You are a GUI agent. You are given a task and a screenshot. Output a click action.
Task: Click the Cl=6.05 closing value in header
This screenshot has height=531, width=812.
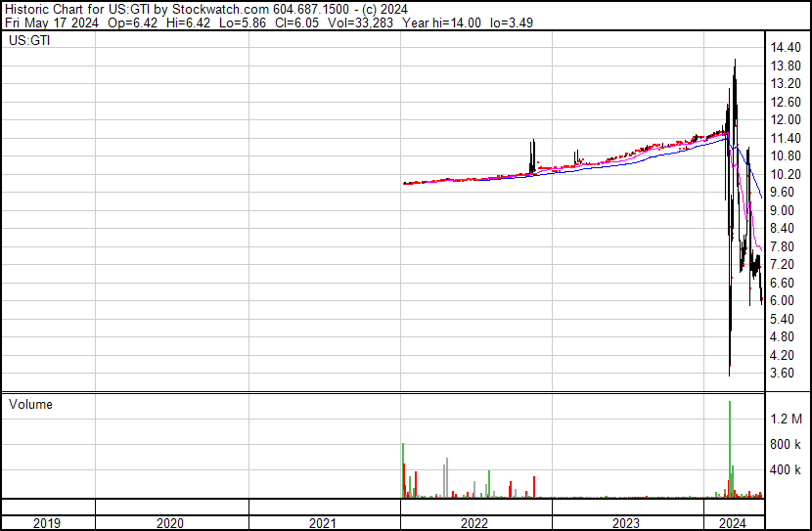pos(296,22)
